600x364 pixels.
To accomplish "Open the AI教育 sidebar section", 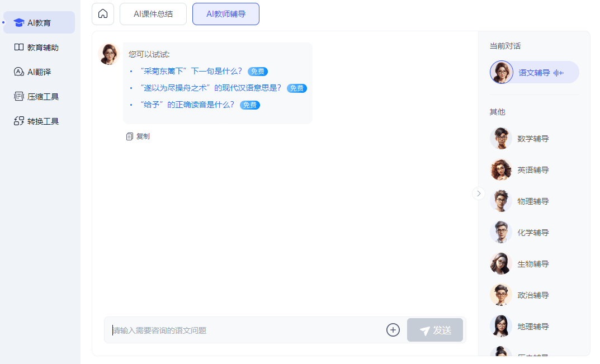I will [x=39, y=23].
